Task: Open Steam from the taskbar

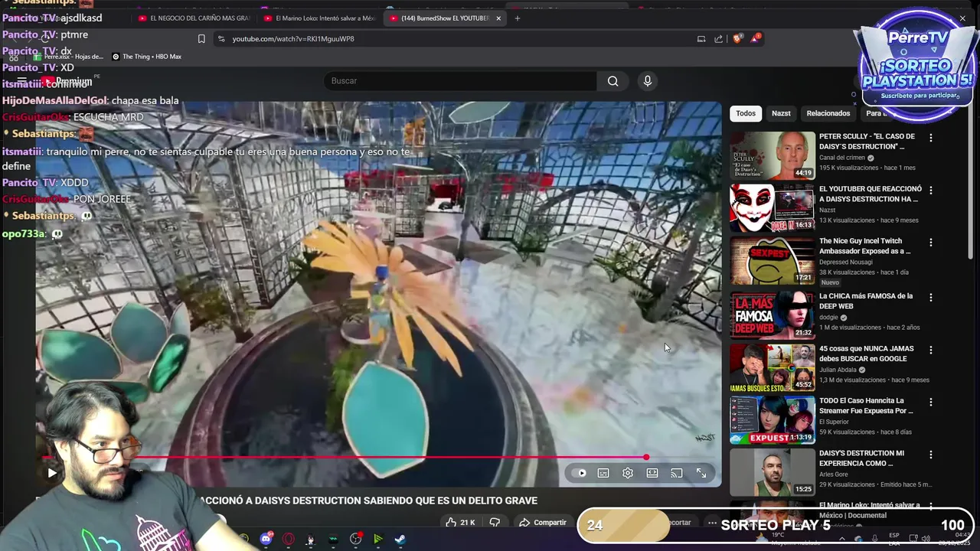Action: click(400, 540)
